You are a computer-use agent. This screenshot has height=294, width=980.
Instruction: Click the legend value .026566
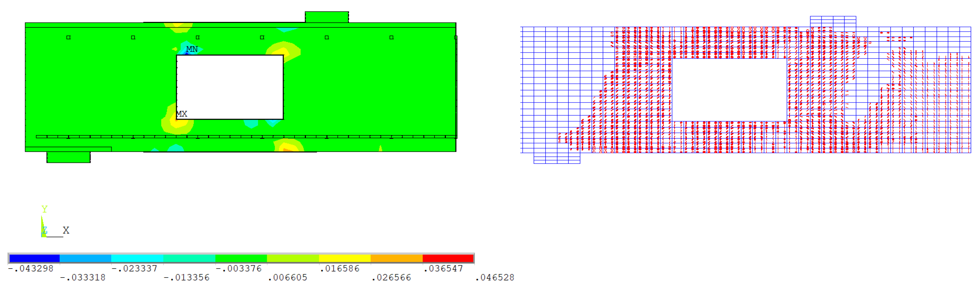pyautogui.click(x=391, y=278)
